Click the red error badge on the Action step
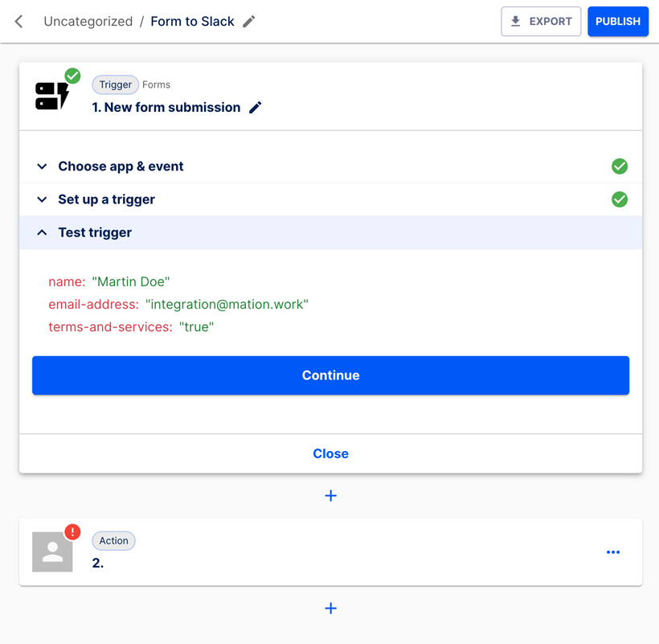The height and width of the screenshot is (644, 659). click(72, 532)
